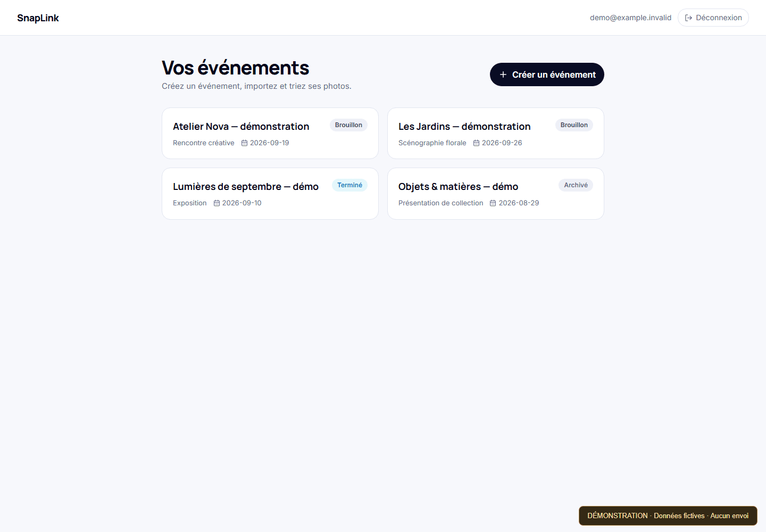Click Brouillon badge on Atelier Nova card
Screen dimensions: 766x532
(348, 125)
